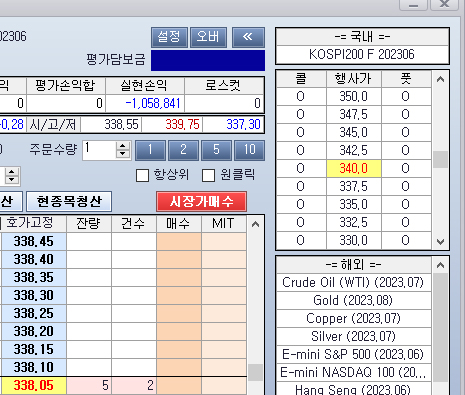Click the MIT column header
Image resolution: width=465 pixels, height=395 pixels.
(224, 223)
